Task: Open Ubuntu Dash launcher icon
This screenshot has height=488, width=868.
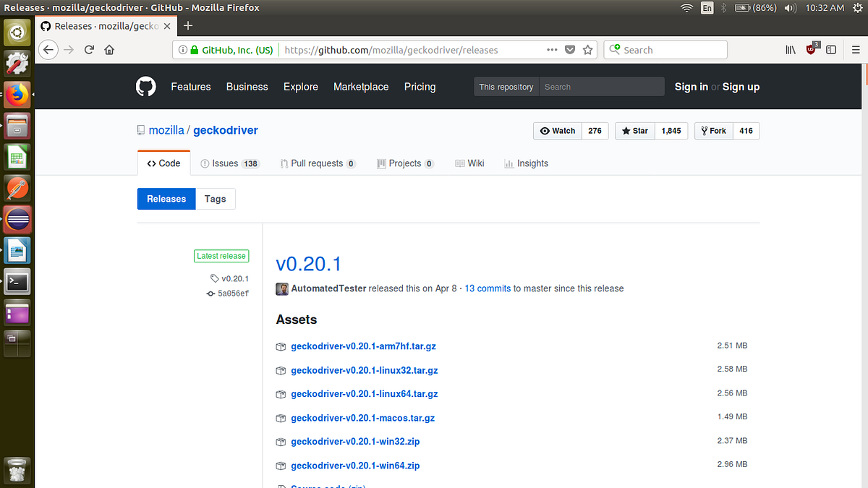Action: (17, 32)
